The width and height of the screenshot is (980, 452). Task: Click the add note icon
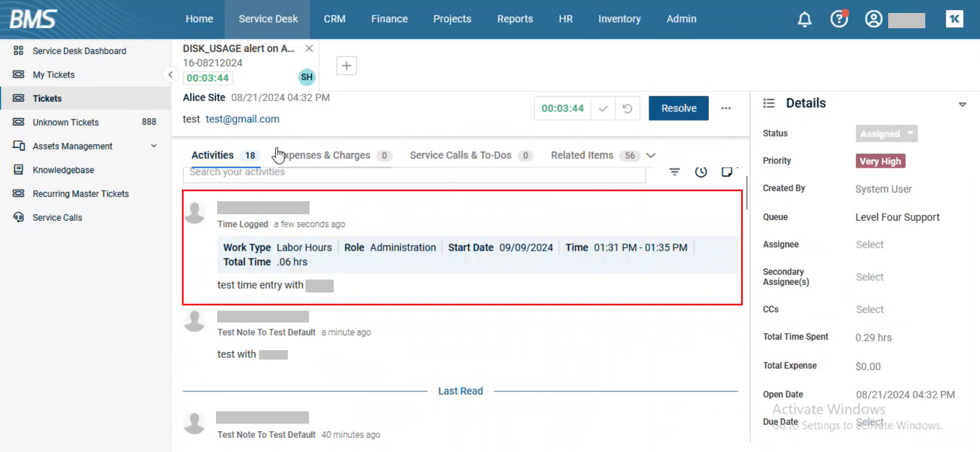pos(727,172)
